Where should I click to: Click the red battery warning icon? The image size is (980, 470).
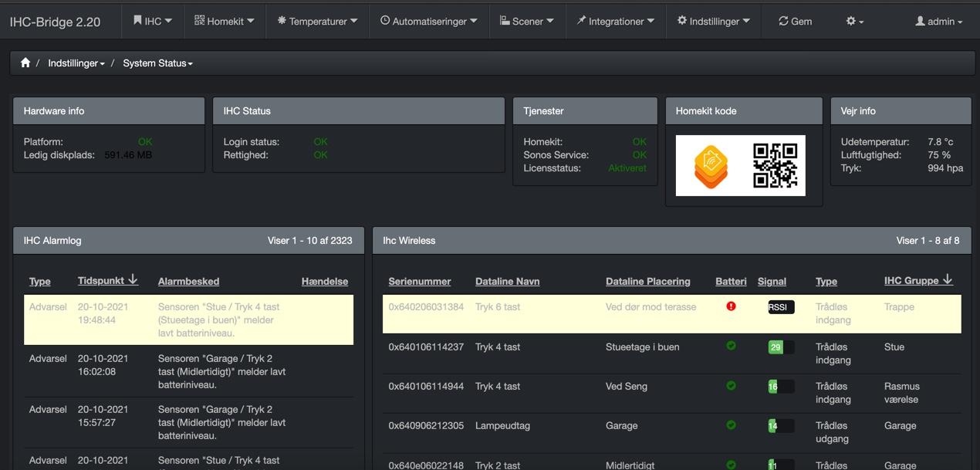tap(731, 306)
